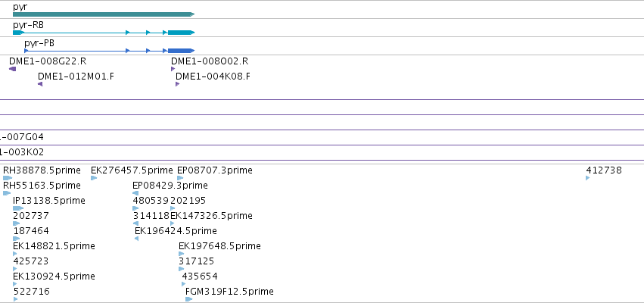Click the pyr-RB transcript final exon
This screenshot has width=644, height=303.
coord(181,33)
